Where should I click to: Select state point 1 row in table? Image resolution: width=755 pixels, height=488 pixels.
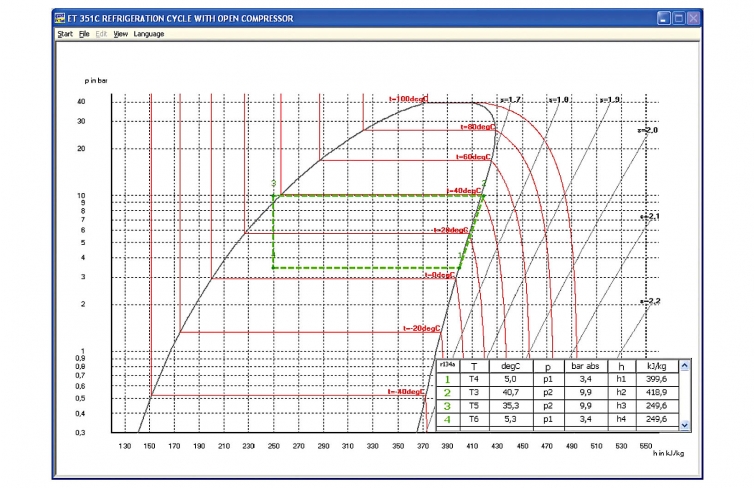[x=448, y=380]
